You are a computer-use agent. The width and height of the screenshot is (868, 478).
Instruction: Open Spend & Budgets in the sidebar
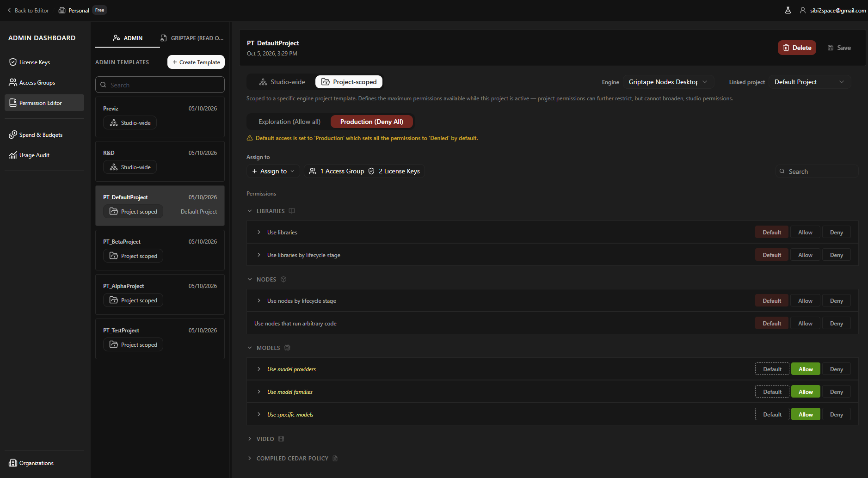tap(44, 135)
